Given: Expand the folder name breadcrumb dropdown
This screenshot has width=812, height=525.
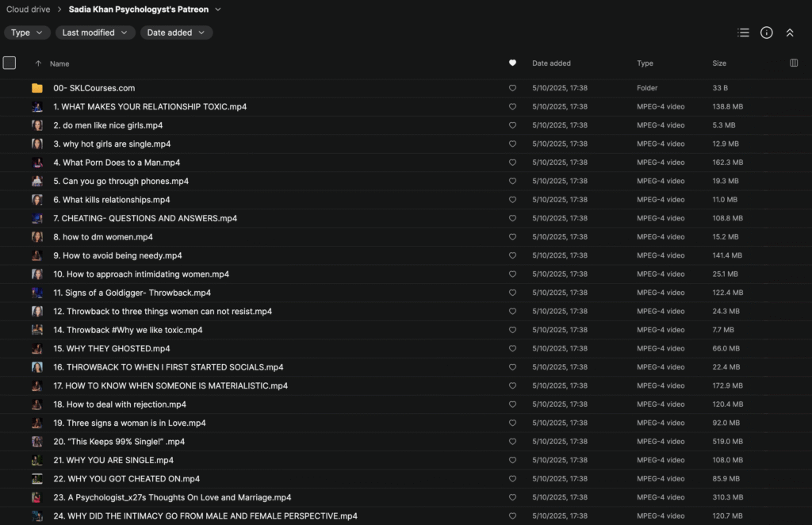Looking at the screenshot, I should [218, 10].
